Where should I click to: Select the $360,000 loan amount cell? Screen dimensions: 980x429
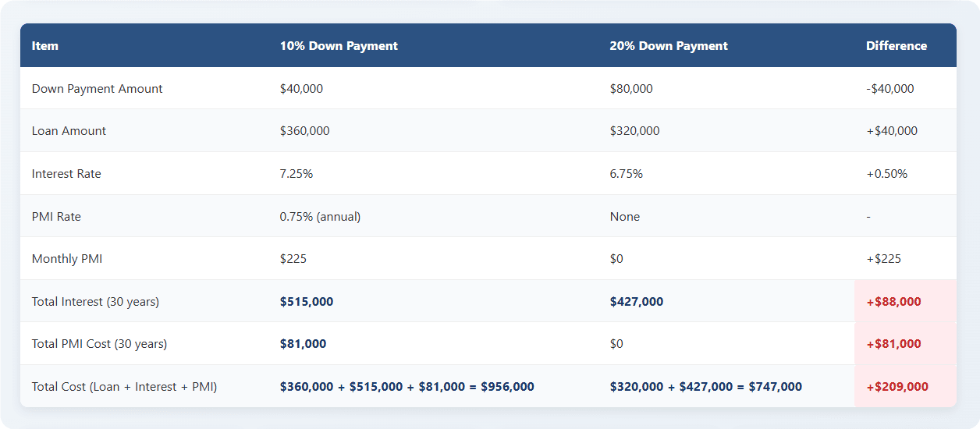pos(304,131)
